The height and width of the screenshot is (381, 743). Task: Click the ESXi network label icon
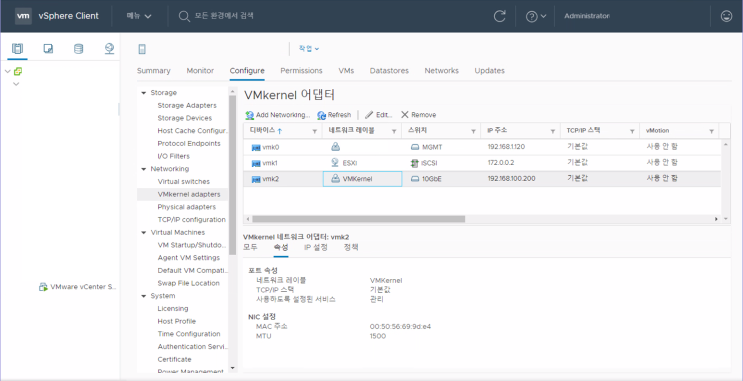coord(335,163)
